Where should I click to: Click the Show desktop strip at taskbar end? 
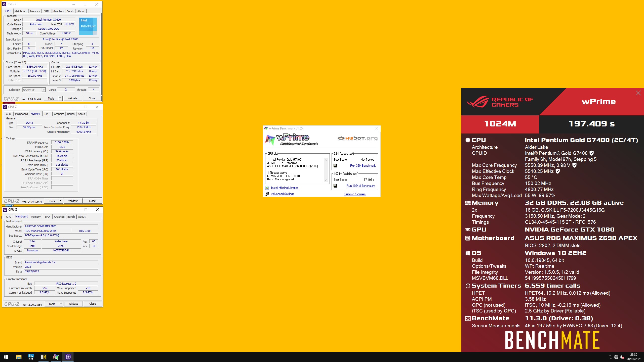tap(643, 357)
